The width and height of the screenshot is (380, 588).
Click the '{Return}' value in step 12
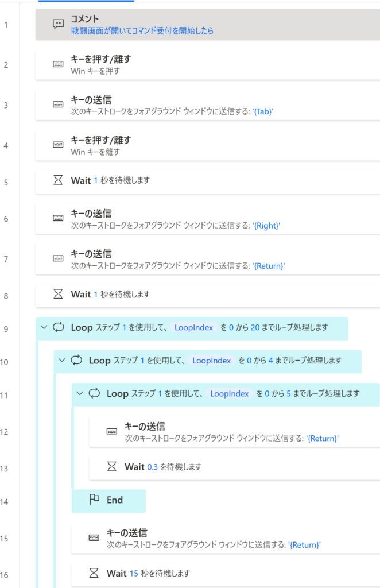tap(322, 438)
